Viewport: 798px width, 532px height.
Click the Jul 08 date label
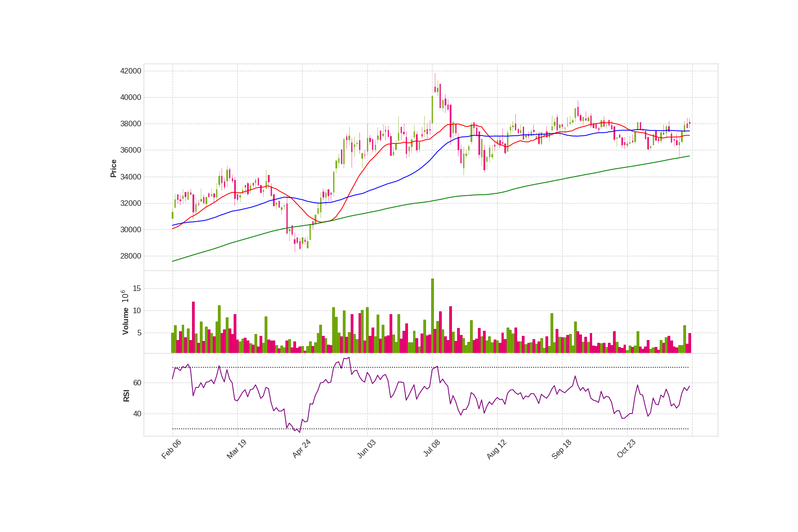(x=432, y=449)
